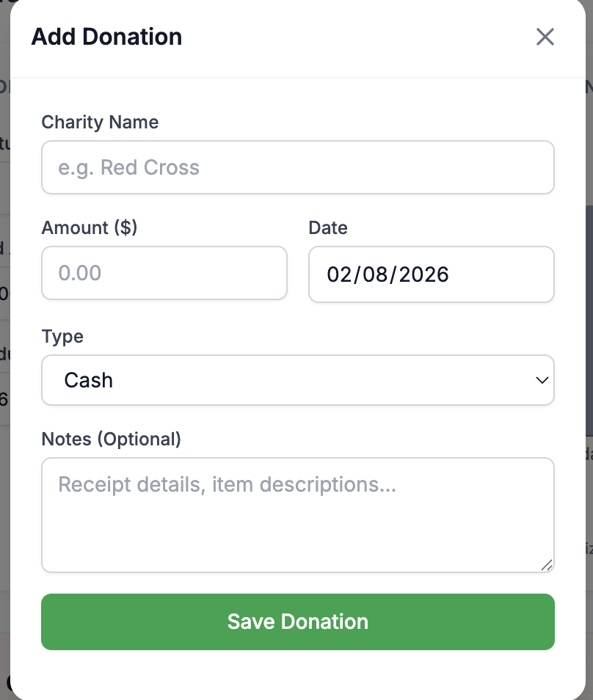Click the Type label text

[62, 337]
